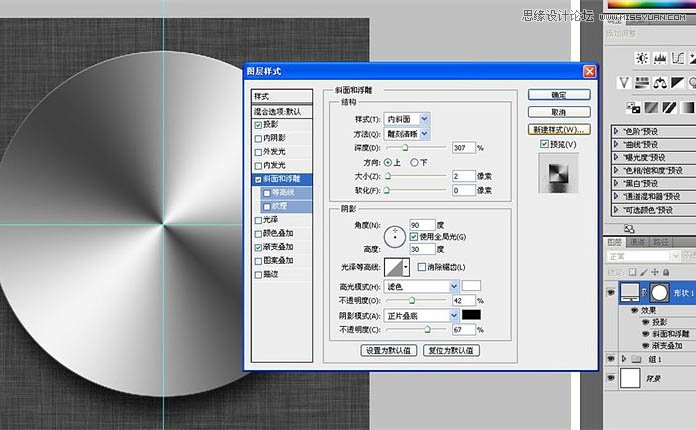Open the layer blend mode dropdown showing 正常

pos(643,256)
